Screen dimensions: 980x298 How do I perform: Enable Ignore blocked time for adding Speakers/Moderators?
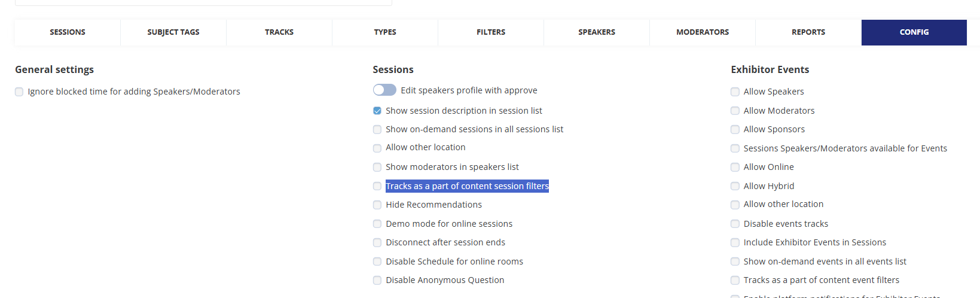(19, 92)
